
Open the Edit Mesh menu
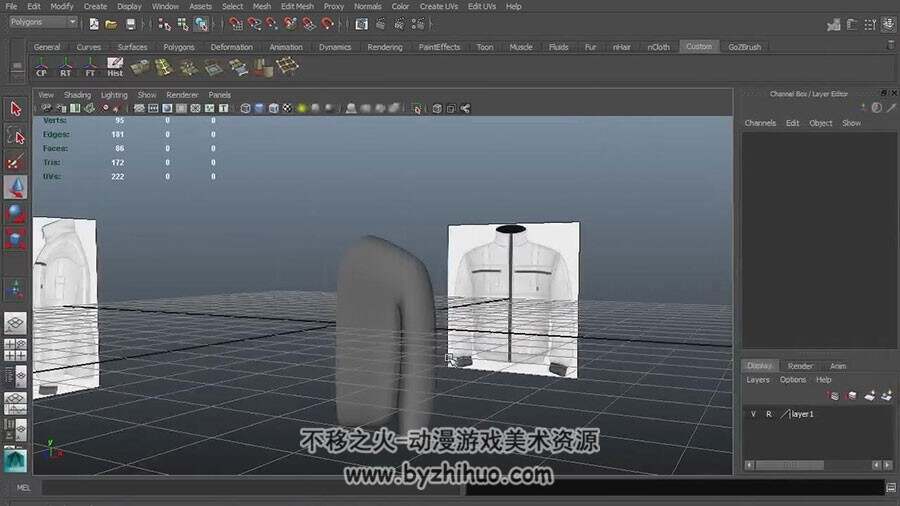[x=297, y=6]
